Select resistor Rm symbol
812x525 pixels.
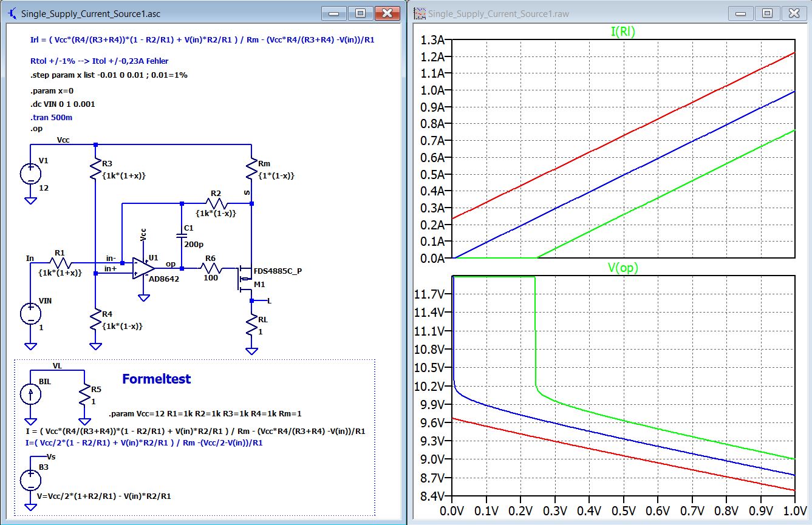click(251, 169)
